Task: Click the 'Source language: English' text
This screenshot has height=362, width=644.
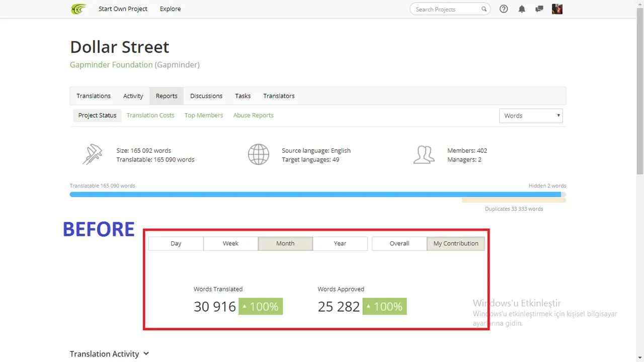Action: click(316, 150)
